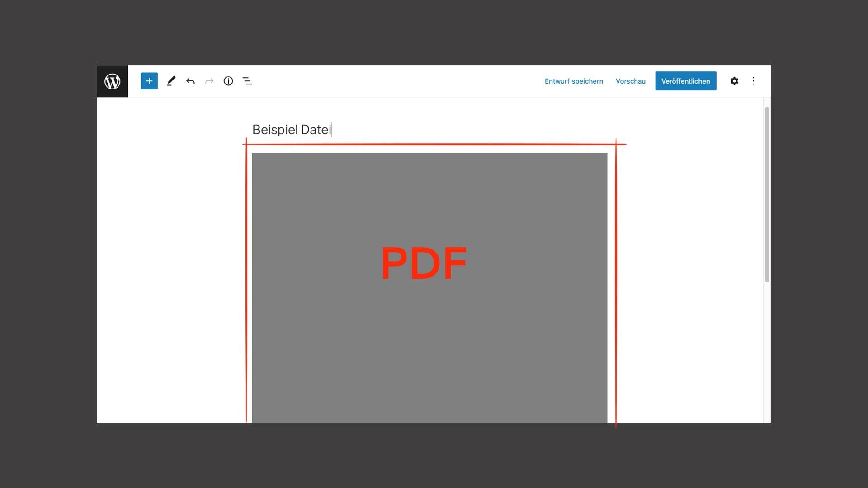Switch to select mode with the Tools icon
Image resolution: width=868 pixels, height=488 pixels.
(171, 81)
